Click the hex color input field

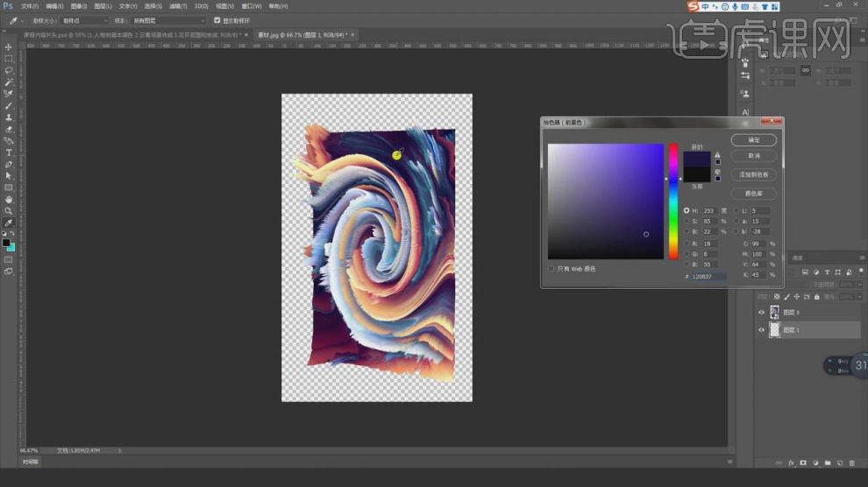click(x=708, y=276)
